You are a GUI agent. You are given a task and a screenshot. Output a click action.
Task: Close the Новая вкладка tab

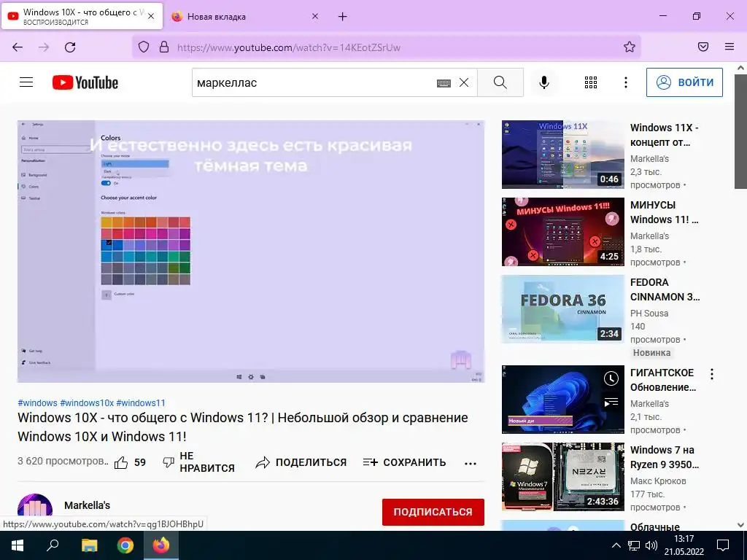315,16
